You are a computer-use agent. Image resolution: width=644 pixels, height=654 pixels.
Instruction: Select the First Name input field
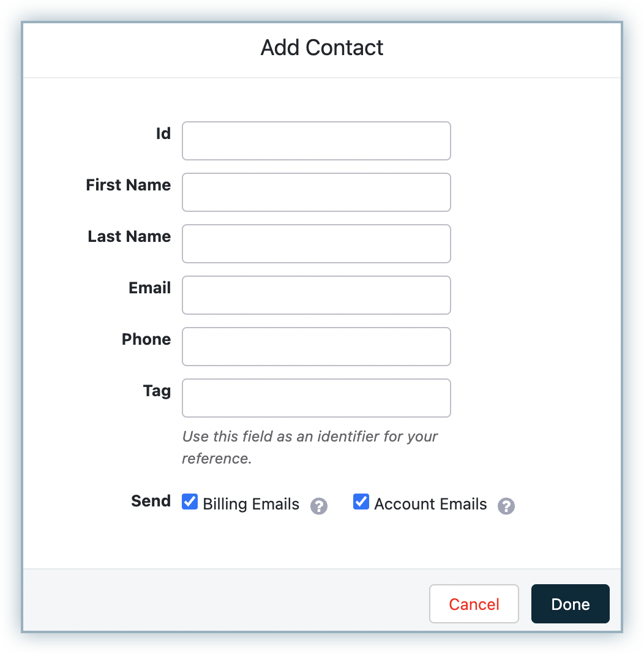316,192
